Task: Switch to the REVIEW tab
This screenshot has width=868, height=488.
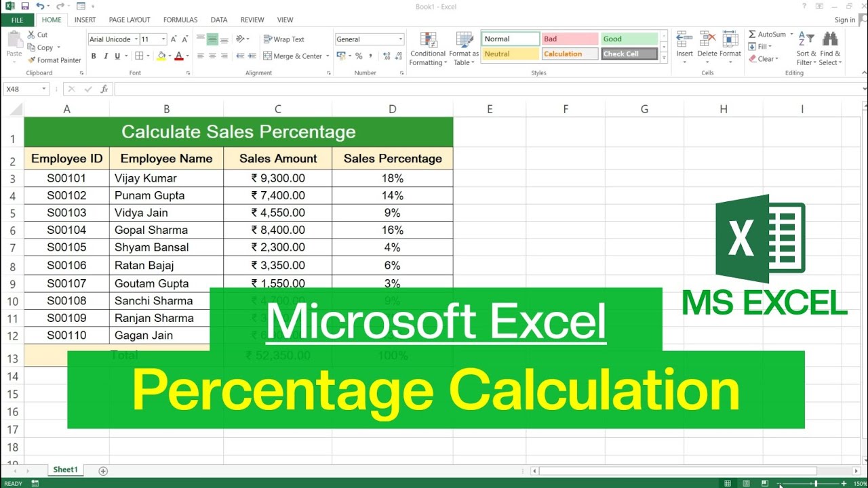Action: coord(252,20)
